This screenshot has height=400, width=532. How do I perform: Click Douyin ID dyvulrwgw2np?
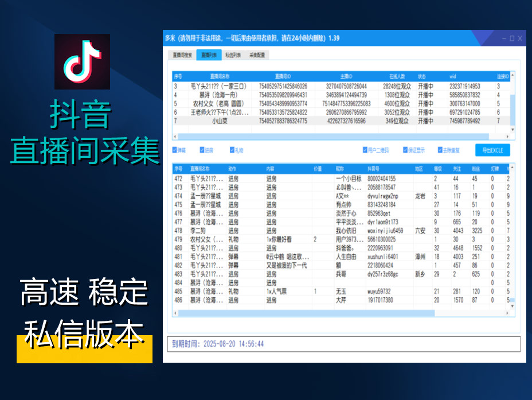[383, 196]
